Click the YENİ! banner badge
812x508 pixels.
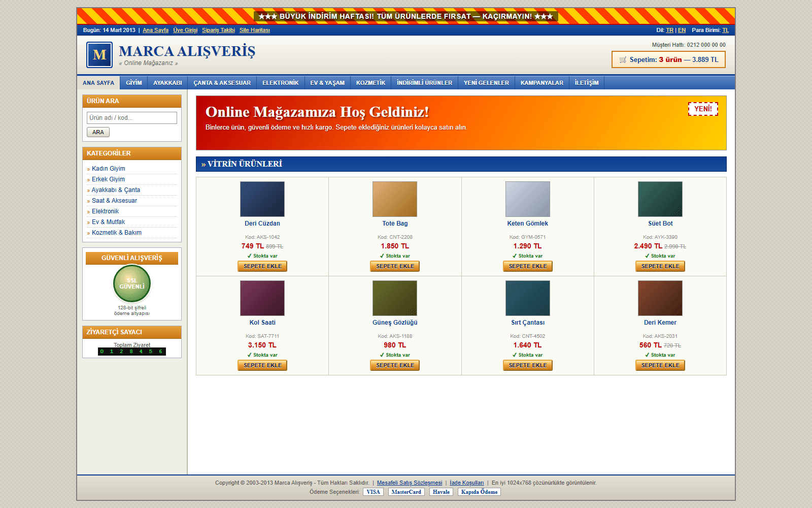point(703,109)
